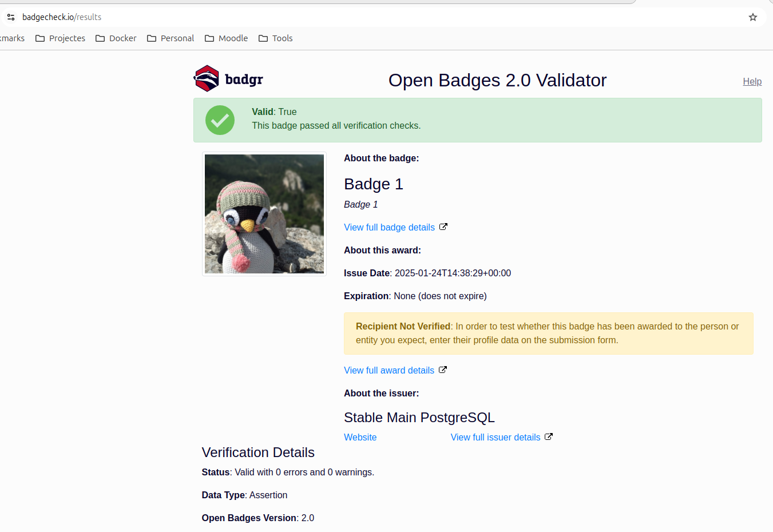Screen dimensions: 773x532
Task: Click the Verification Details heading
Action: coord(258,452)
